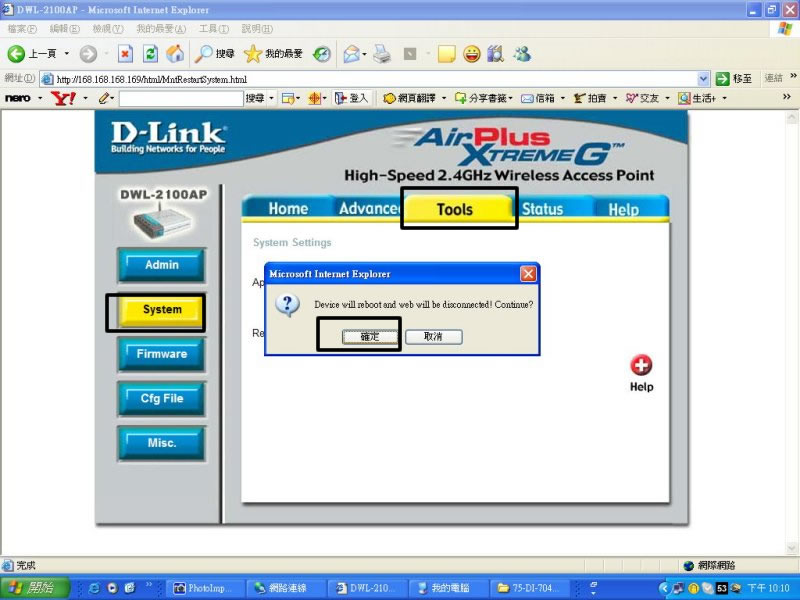Click the Misc. sidebar button
This screenshot has width=800, height=600.
click(162, 443)
